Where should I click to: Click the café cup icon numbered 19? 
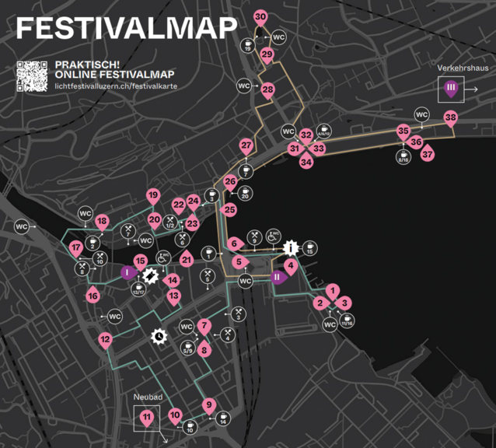coord(246,44)
